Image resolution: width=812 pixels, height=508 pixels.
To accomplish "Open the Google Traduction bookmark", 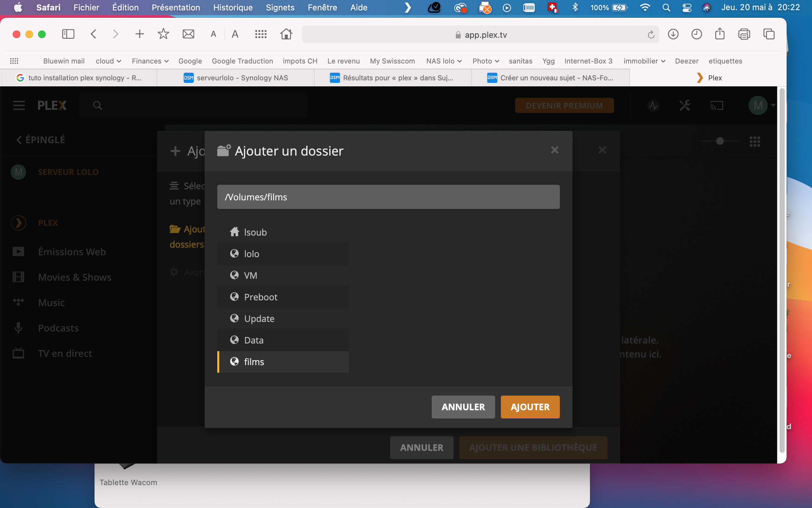I will [x=242, y=61].
